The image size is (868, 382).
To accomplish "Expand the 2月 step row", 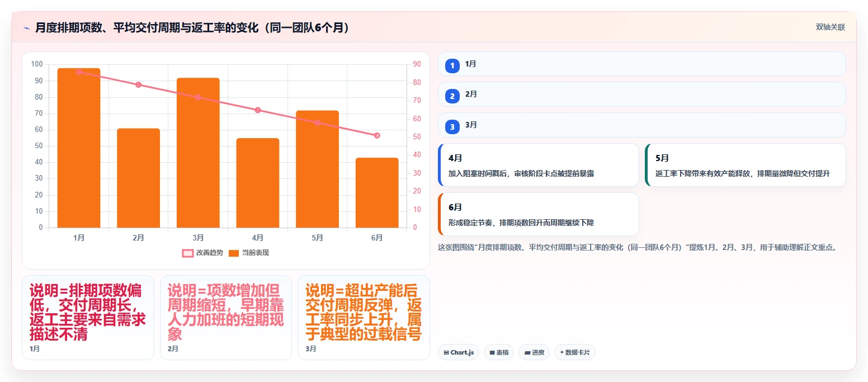I will tap(641, 94).
